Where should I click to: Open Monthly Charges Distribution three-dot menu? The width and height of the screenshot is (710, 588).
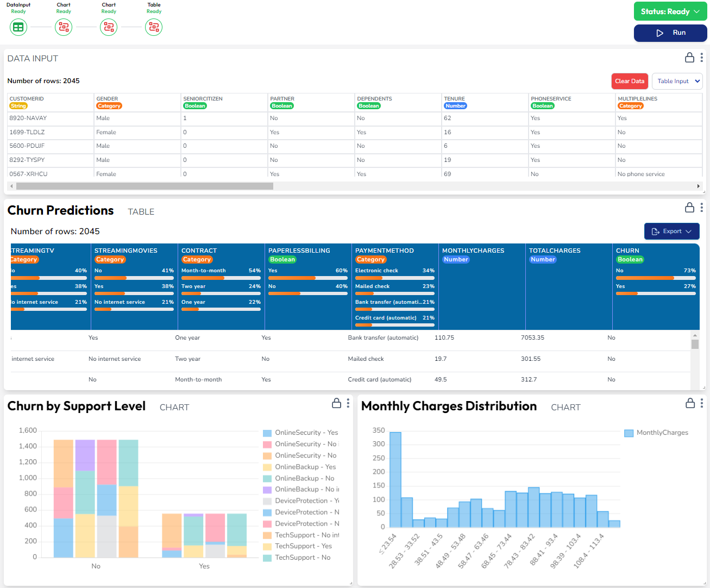pyautogui.click(x=702, y=403)
